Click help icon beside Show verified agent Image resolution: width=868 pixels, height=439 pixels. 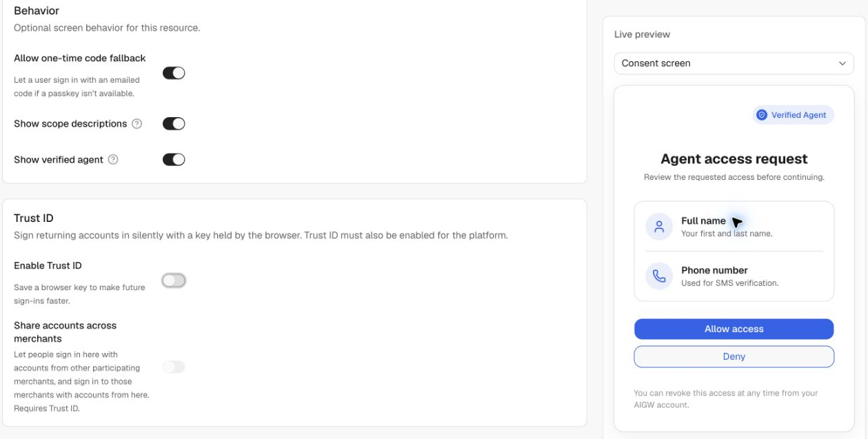pos(113,160)
